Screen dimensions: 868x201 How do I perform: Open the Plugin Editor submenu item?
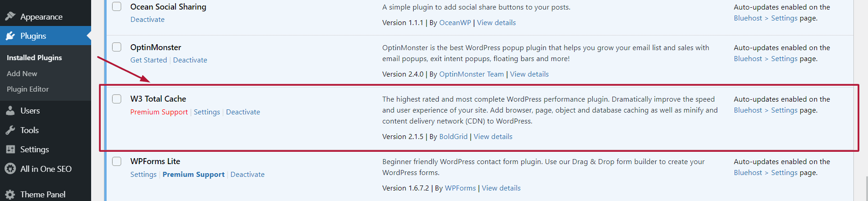click(28, 89)
